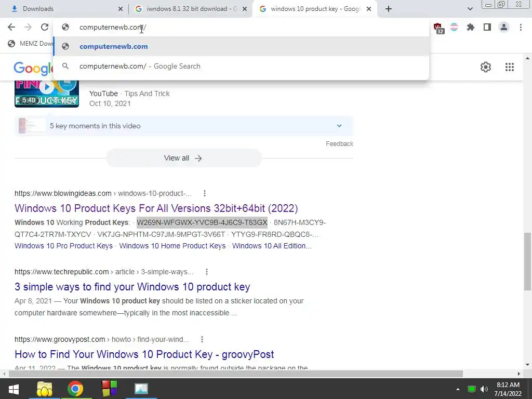Screen dimensions: 532x399
Task: Reload the page with the refresh icon
Action: (x=45, y=27)
